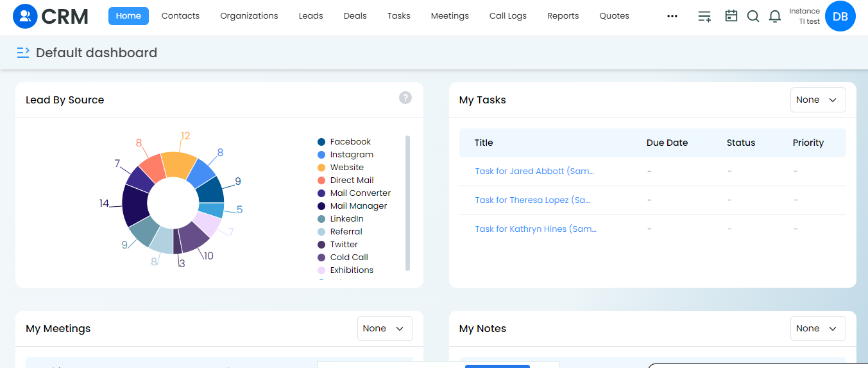Click the Lead By Source help icon
Viewport: 868px width, 368px height.
pos(405,98)
